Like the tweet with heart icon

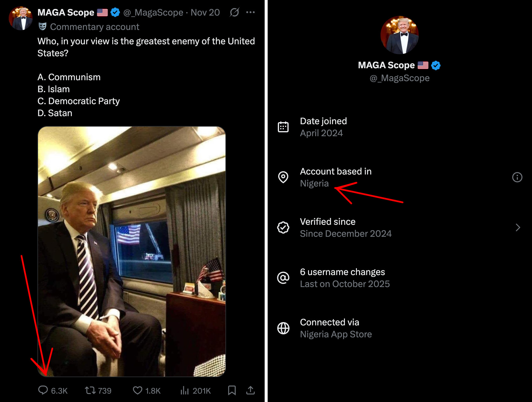137,390
